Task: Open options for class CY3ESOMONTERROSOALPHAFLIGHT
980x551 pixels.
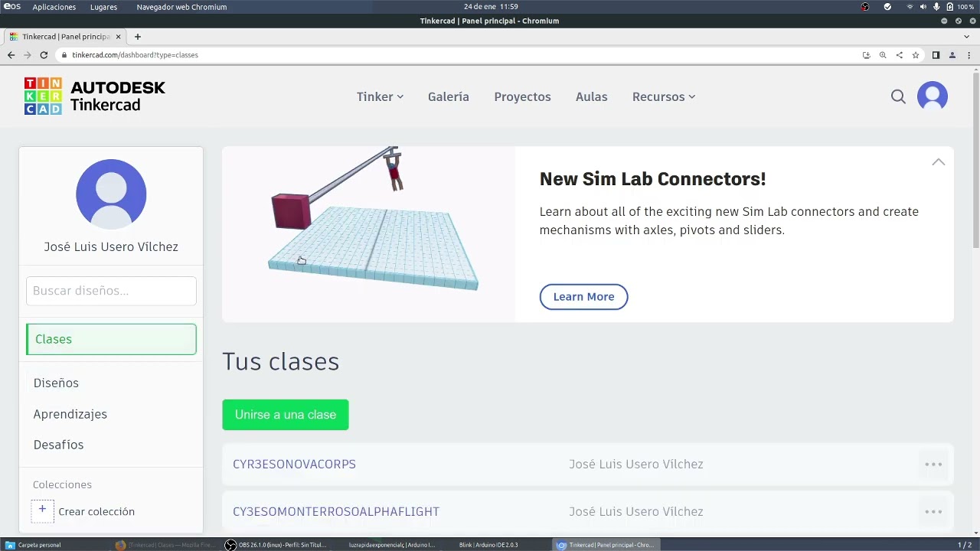Action: [933, 512]
